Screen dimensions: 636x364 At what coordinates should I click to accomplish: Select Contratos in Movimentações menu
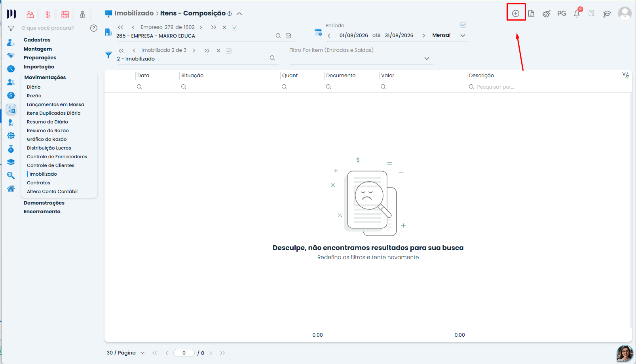click(x=38, y=183)
